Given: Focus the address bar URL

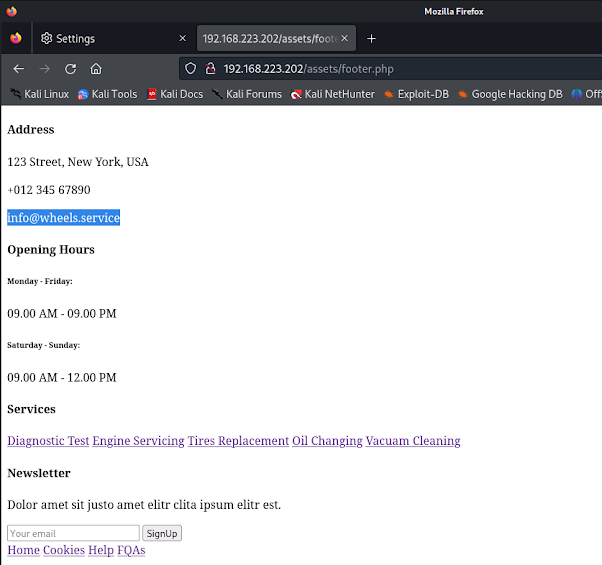Looking at the screenshot, I should 309,69.
